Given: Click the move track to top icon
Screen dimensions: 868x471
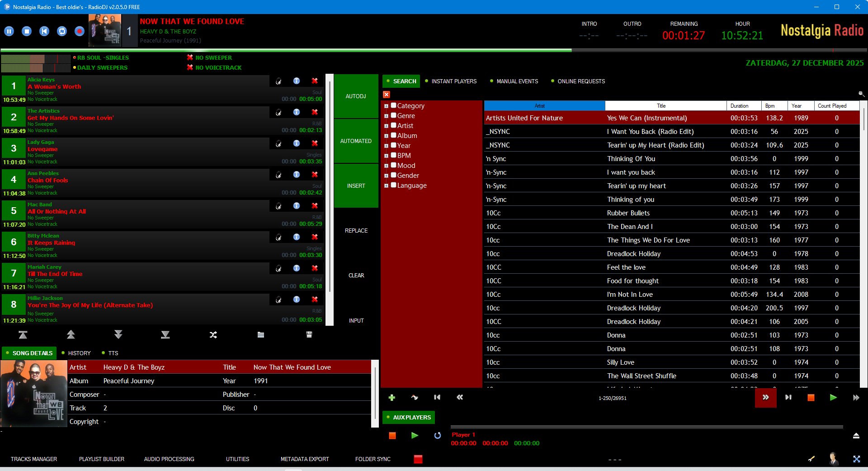Looking at the screenshot, I should coord(23,335).
